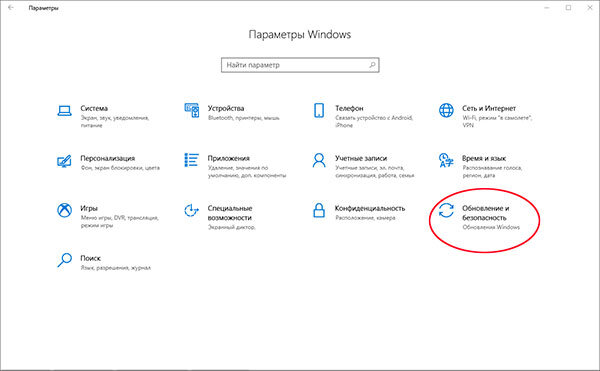Click 'Связать устройство с Android, iPhone' text

coord(374,121)
